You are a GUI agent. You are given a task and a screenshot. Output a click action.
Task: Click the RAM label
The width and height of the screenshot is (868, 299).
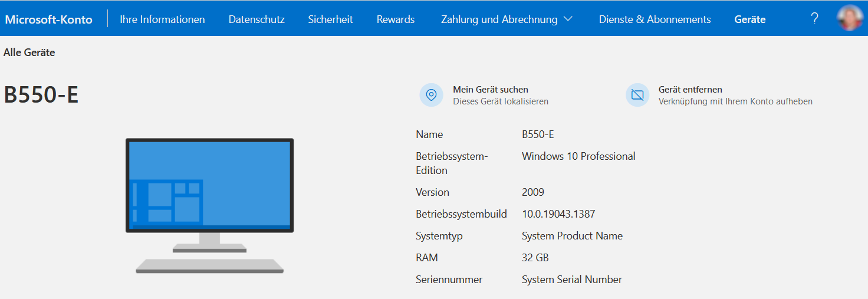[x=427, y=258]
